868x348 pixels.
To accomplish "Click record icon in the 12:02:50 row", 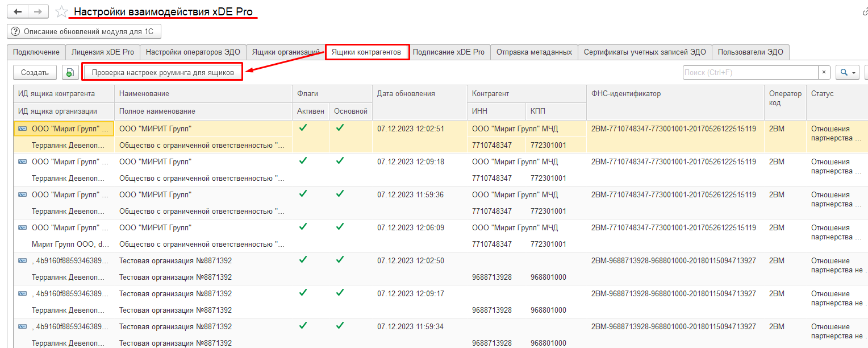I will pos(23,261).
